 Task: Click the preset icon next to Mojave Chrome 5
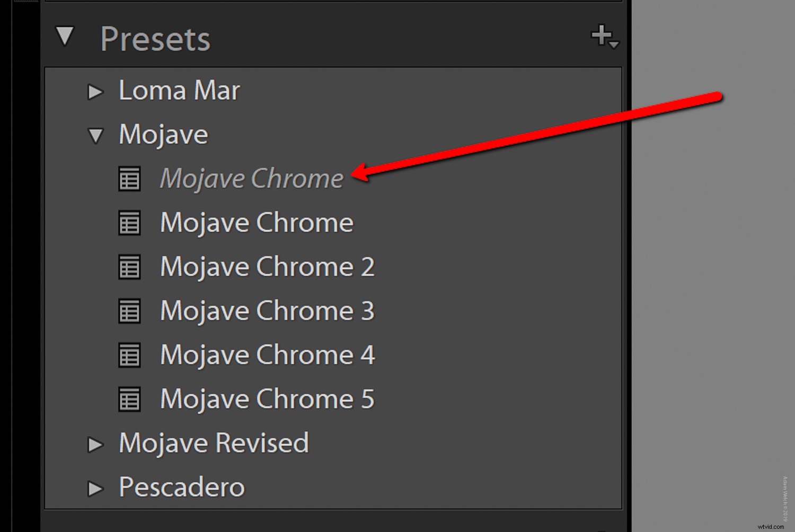(129, 399)
